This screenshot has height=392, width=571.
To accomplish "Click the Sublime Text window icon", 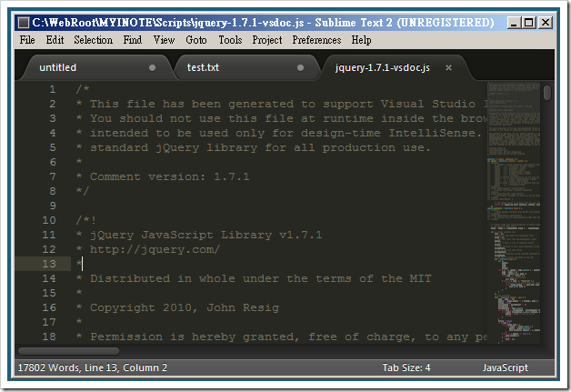I will coord(24,23).
